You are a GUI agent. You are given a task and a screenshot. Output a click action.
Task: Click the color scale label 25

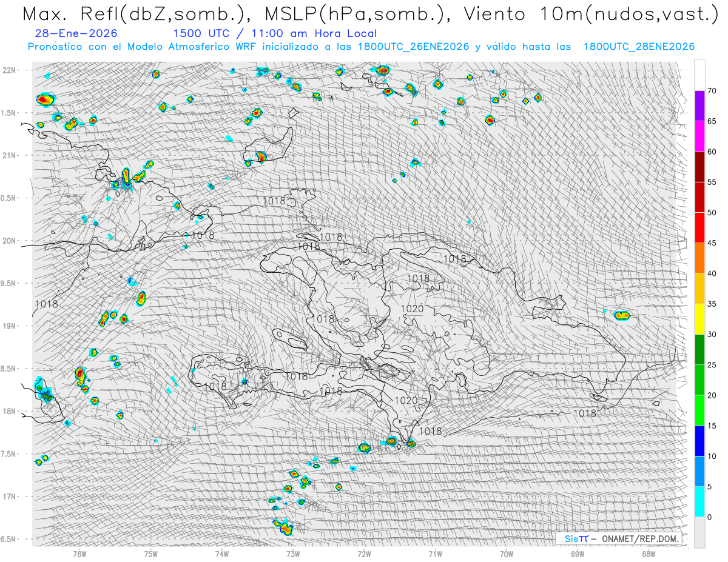(x=712, y=364)
